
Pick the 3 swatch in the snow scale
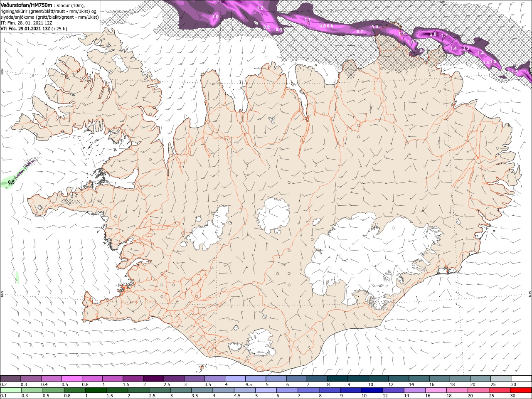194,378
